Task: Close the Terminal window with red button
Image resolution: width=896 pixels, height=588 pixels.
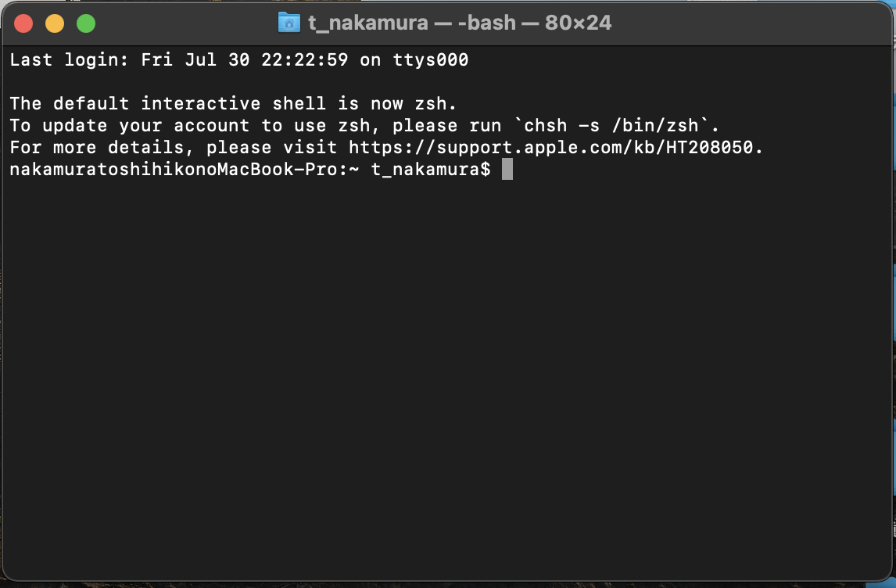Action: point(23,23)
